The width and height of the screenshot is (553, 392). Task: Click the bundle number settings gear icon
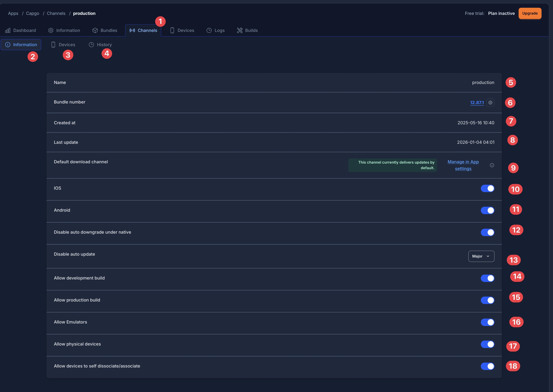point(490,103)
